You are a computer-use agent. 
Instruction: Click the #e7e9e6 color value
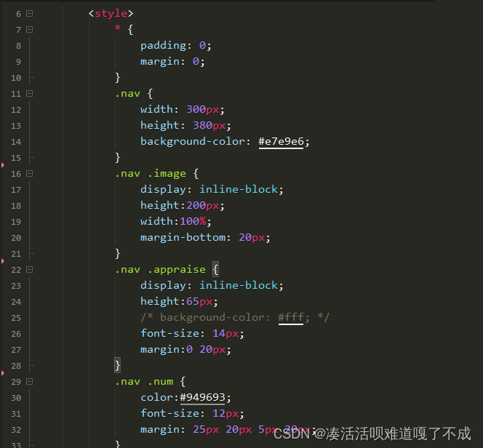pos(281,142)
